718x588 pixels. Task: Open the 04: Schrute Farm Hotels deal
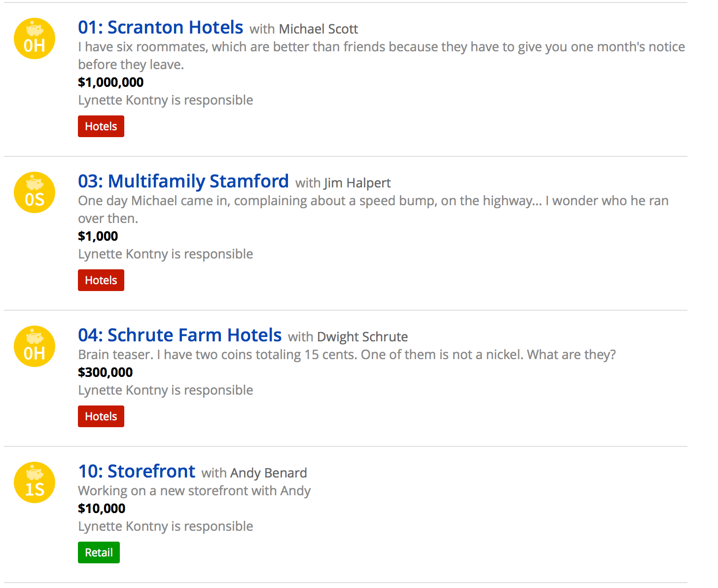(x=179, y=335)
